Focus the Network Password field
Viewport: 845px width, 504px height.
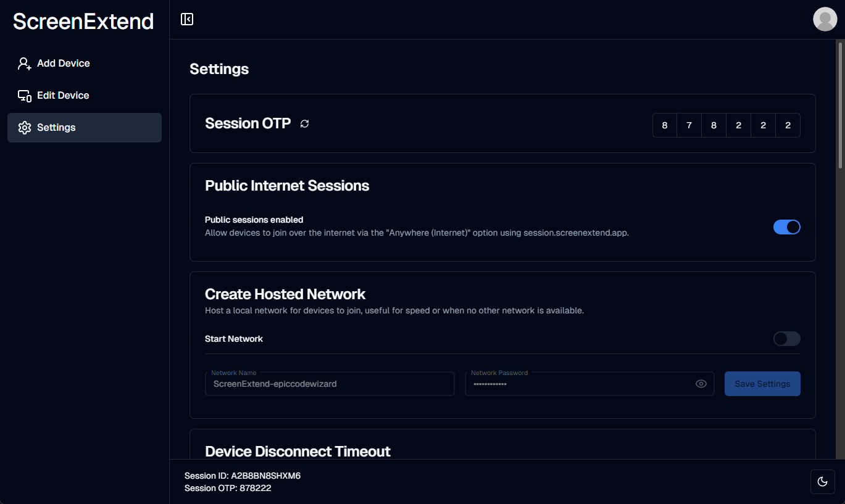[x=589, y=384]
